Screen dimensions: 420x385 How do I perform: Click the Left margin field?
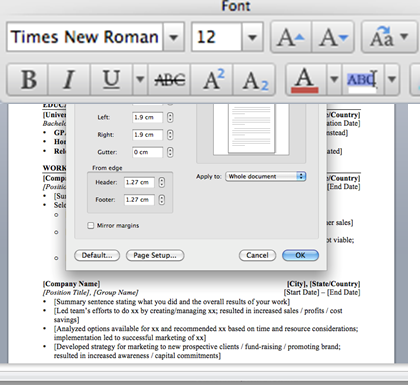point(148,117)
